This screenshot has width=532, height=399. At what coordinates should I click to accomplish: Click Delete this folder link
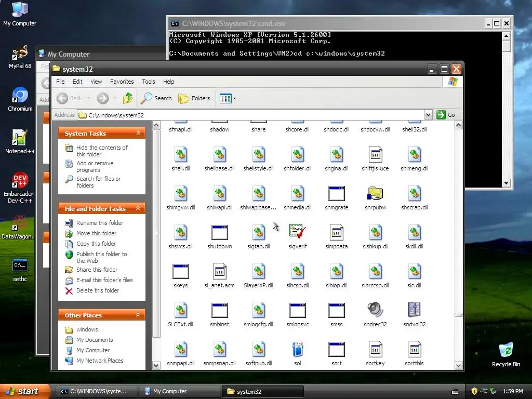coord(98,290)
